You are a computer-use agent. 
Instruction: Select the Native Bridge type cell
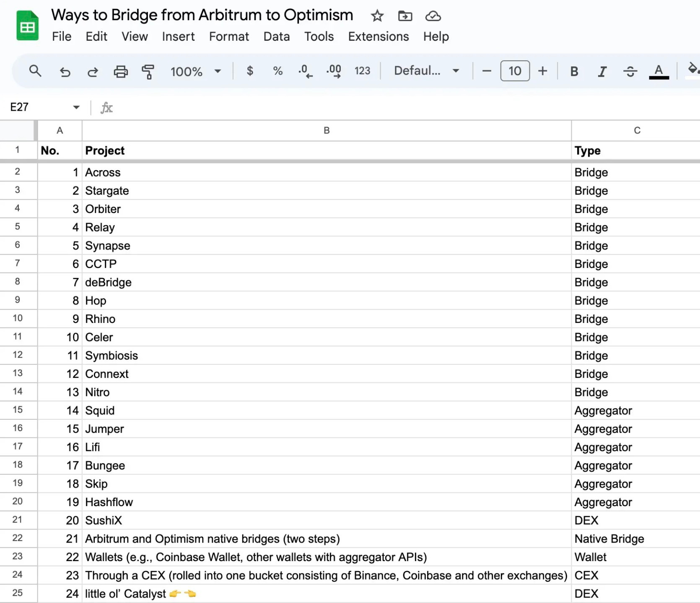[x=636, y=539]
